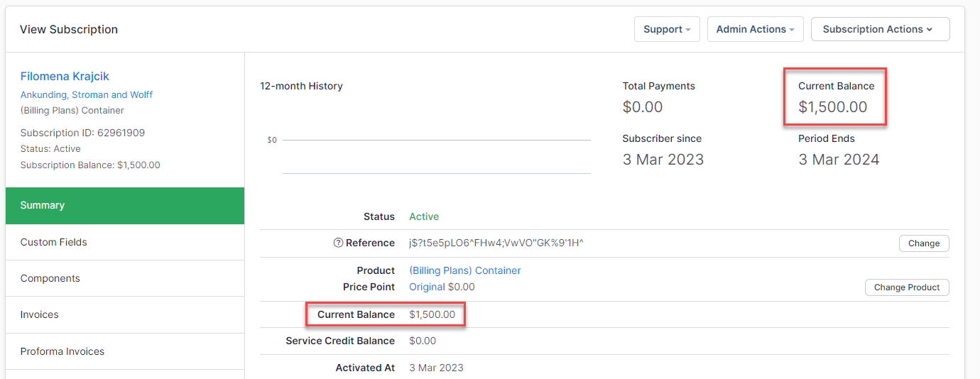Click the green Active status value
Screen dimensions: 980x379
[424, 216]
